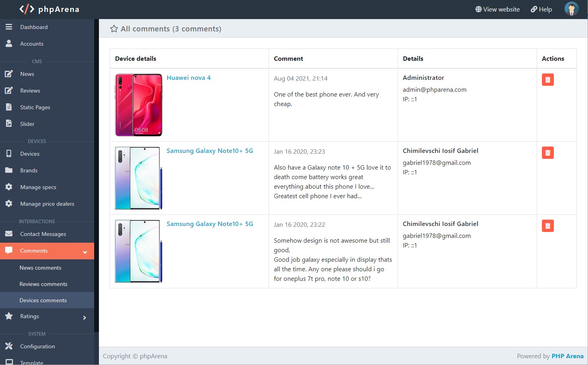Click Galaxy Note10+ thumbnail in 23:23 row
Viewport: 588px width, 365px height.
pos(139,178)
